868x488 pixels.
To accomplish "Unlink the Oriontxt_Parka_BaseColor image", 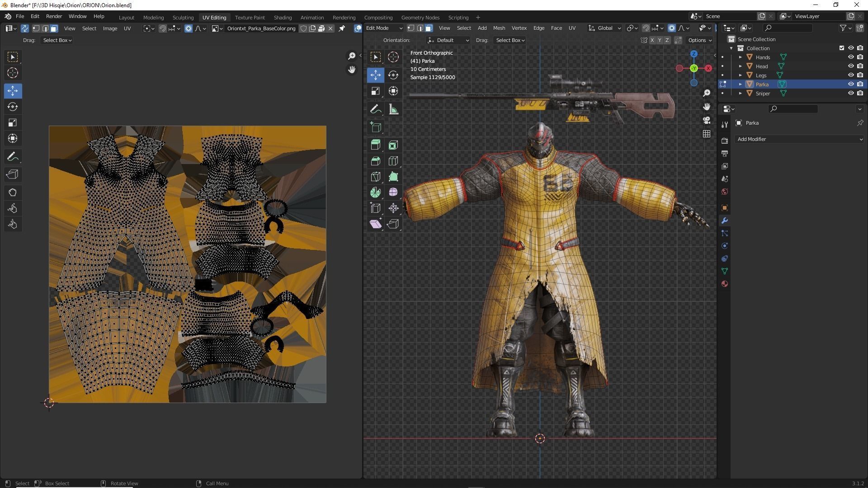I will (x=330, y=28).
